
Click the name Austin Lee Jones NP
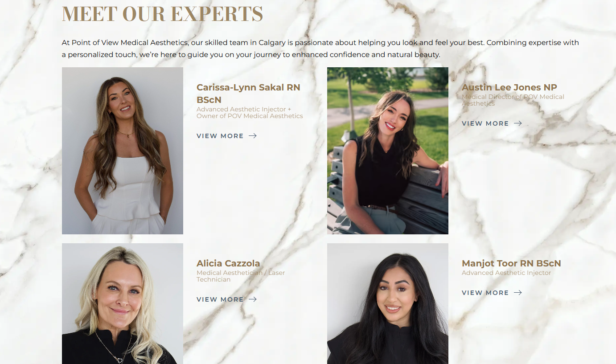click(x=509, y=87)
